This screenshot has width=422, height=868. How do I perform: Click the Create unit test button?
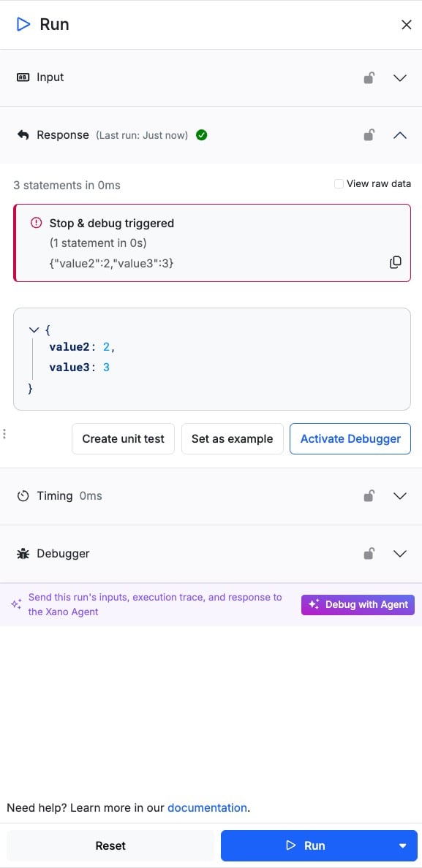pos(123,439)
